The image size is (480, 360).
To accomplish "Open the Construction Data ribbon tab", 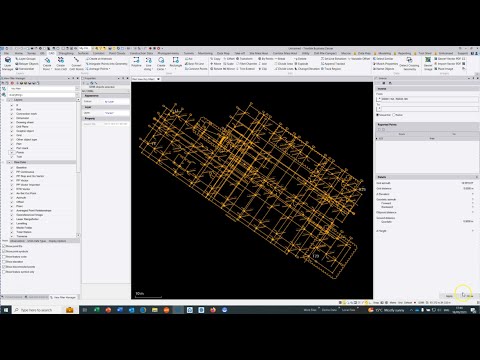I will pos(141,53).
